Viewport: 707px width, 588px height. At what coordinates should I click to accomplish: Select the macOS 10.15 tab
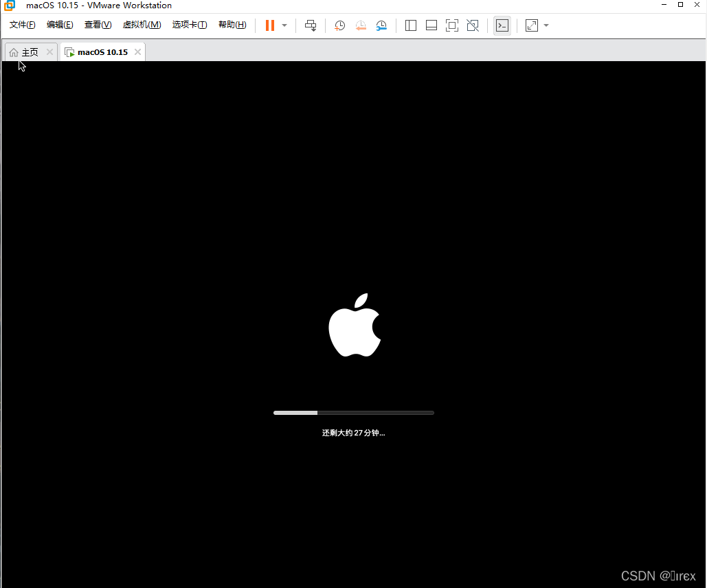(x=102, y=52)
